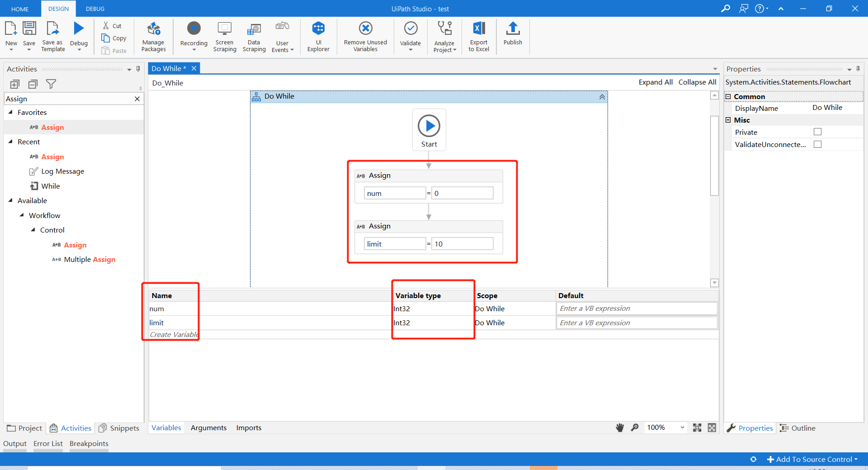Launch the Data Scraping wizard
This screenshot has height=470, width=868.
(254, 36)
